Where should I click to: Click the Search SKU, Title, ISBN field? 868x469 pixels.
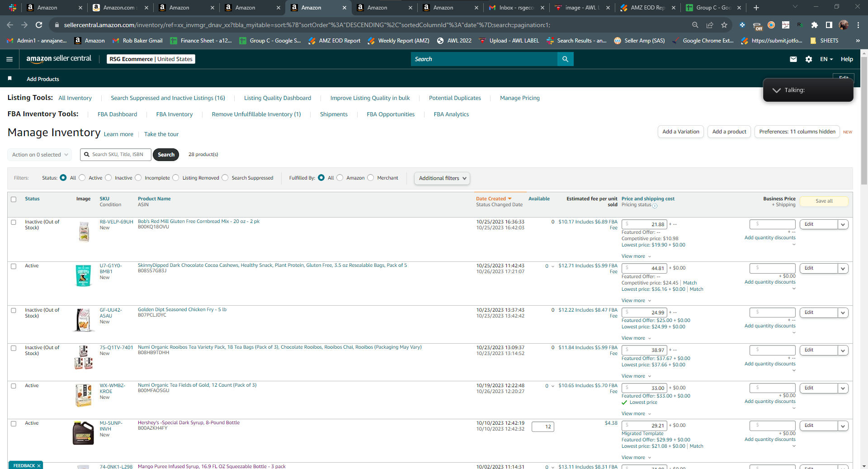116,155
